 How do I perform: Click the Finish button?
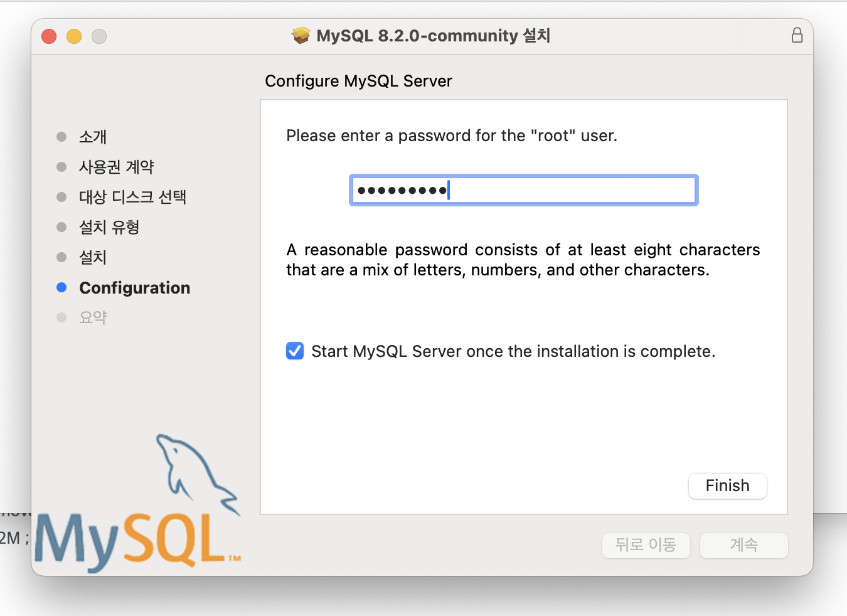coord(727,486)
